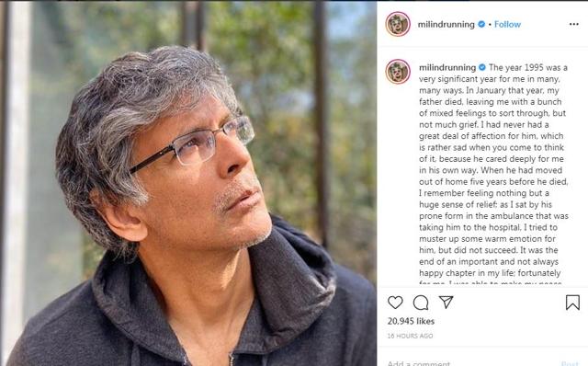Like the post with the heart icon
This screenshot has width=588, height=366.
pos(395,303)
